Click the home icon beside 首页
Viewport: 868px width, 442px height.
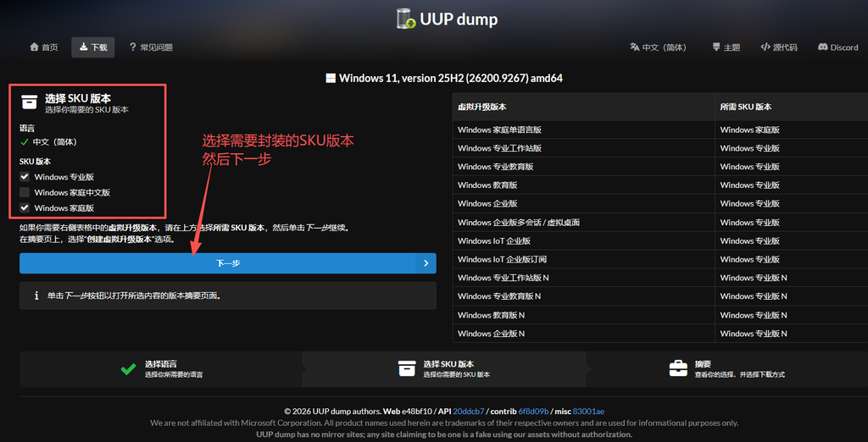coord(34,47)
